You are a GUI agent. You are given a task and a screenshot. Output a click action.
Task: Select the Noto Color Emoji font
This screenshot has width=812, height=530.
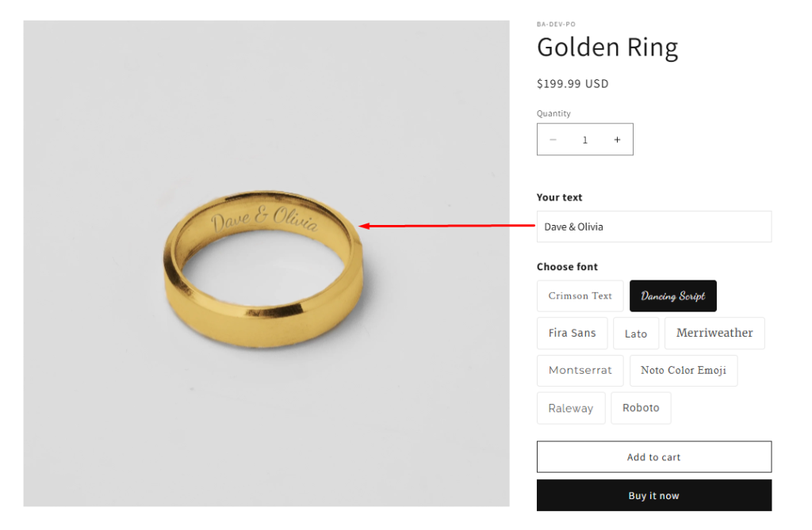coord(684,370)
